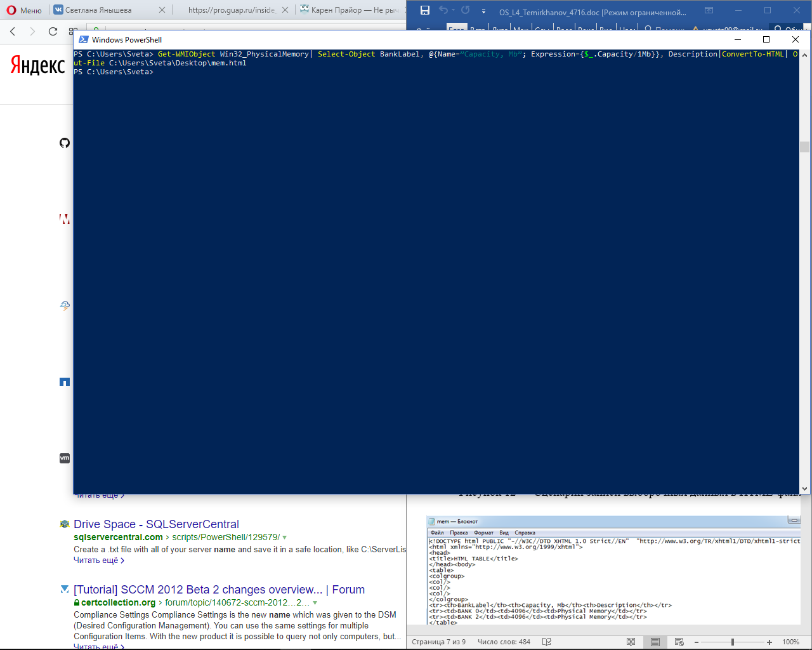812x650 pixels.
Task: Switch to the Карен Прайор browser tab
Action: tap(350, 10)
